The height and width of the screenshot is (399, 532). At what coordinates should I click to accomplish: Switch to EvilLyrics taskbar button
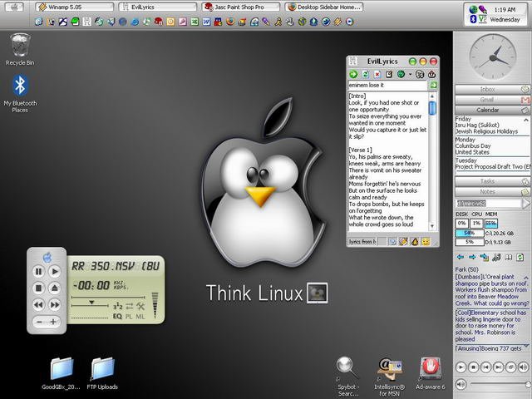pyautogui.click(x=158, y=7)
